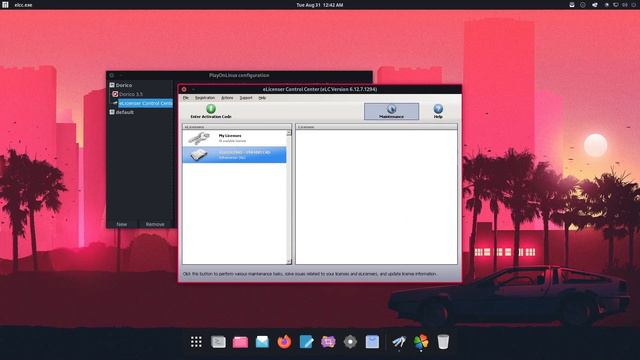Screen dimensions: 640x360
Task: Close the eLicenser Control Center window
Action: tap(184, 89)
